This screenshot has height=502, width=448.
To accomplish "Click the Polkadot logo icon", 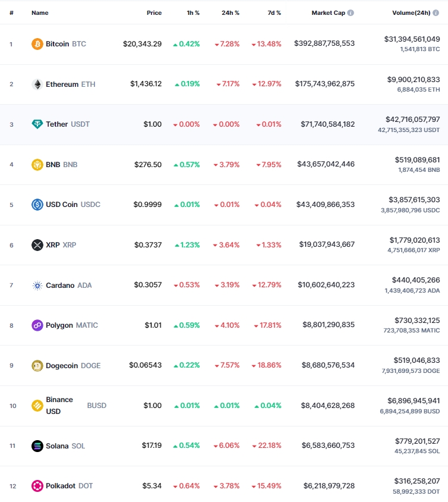I will tap(37, 486).
